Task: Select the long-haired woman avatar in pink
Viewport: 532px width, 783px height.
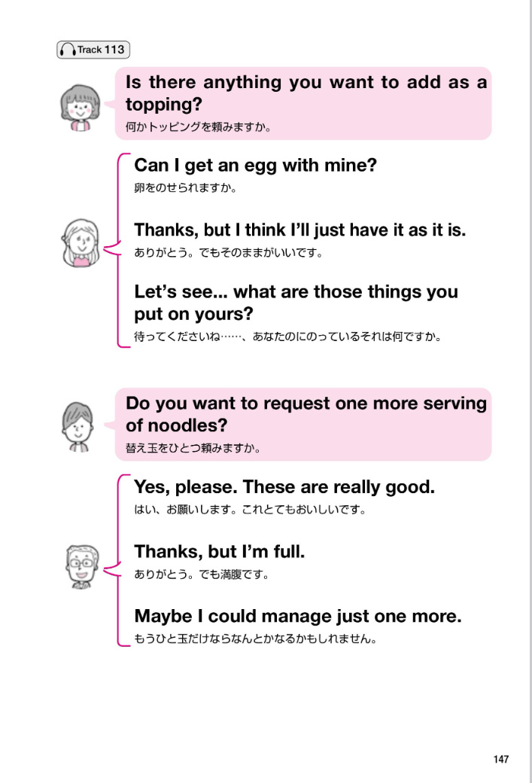Action: click(80, 242)
